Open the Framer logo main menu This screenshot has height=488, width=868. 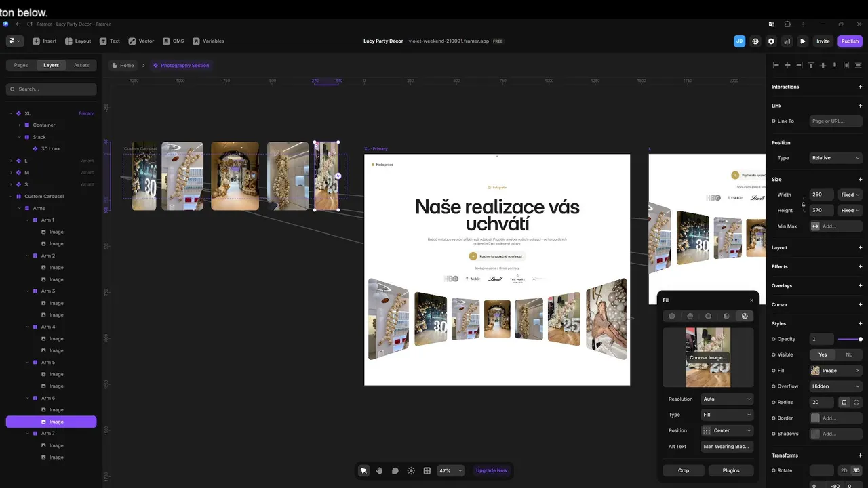pos(14,41)
